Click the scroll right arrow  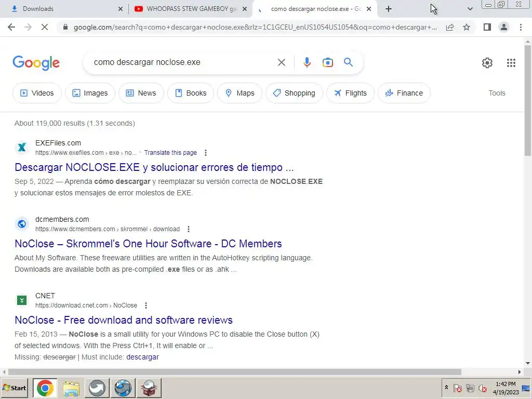coord(519,372)
